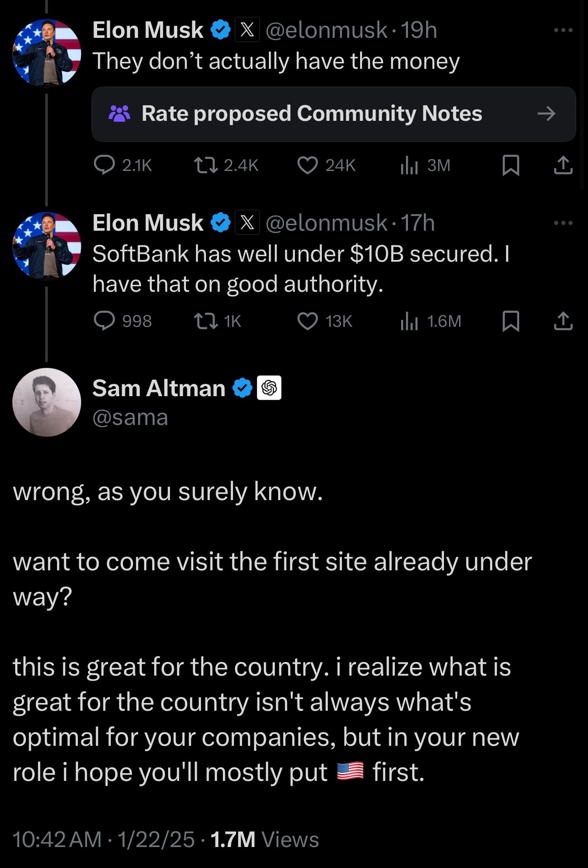Open Sam Altman's profile picture
This screenshot has height=868, width=588.
coord(46,402)
